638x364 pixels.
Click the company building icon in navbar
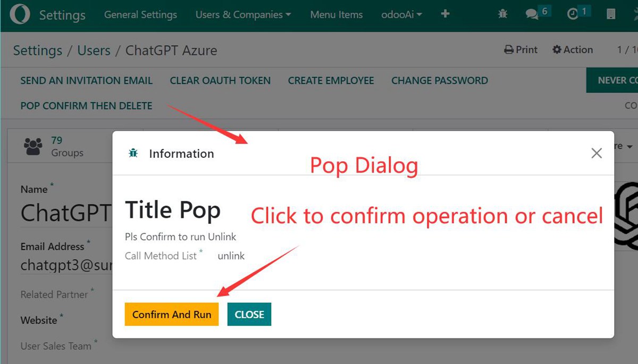click(x=611, y=14)
